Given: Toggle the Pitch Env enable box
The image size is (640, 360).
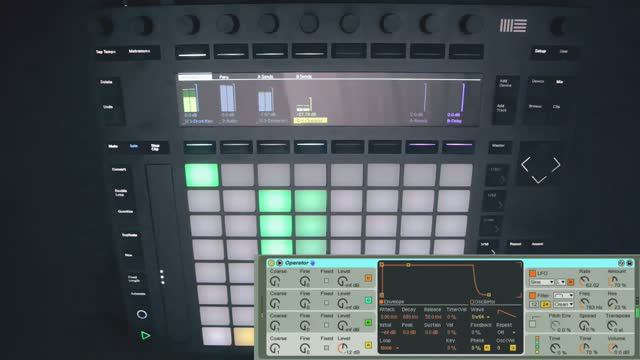Looking at the screenshot, I should (532, 324).
